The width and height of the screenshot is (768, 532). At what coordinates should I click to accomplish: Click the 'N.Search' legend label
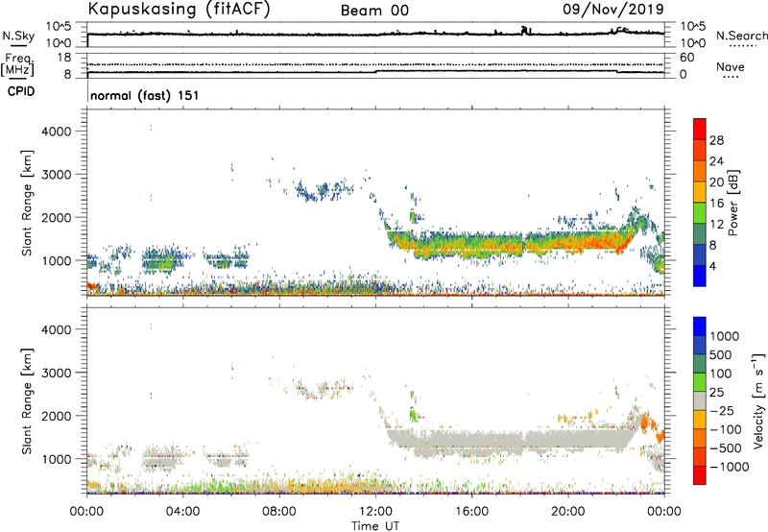[741, 36]
